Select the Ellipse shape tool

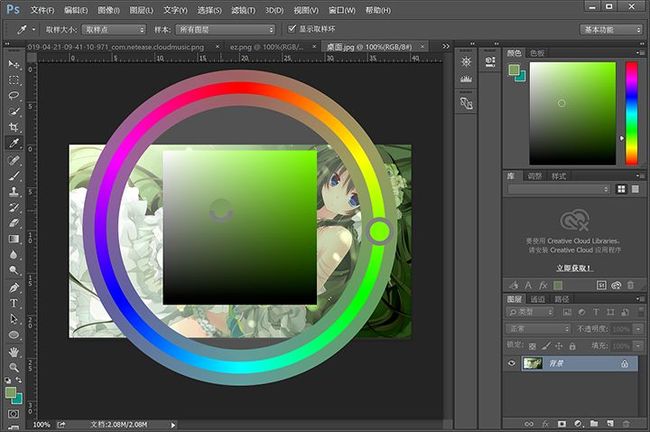coord(14,335)
